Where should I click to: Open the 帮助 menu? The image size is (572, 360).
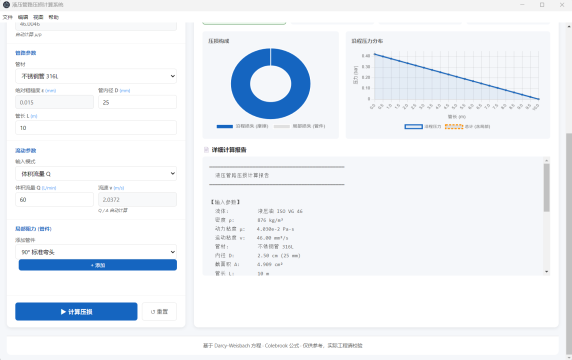coord(54,17)
